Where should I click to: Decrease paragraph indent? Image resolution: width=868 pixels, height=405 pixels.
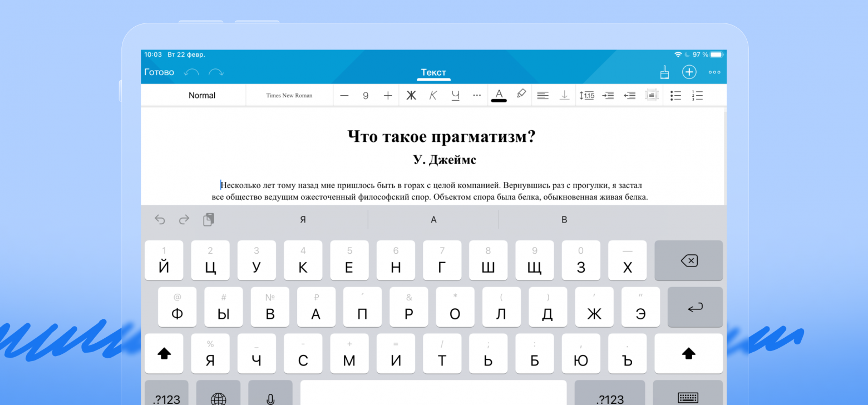click(629, 96)
